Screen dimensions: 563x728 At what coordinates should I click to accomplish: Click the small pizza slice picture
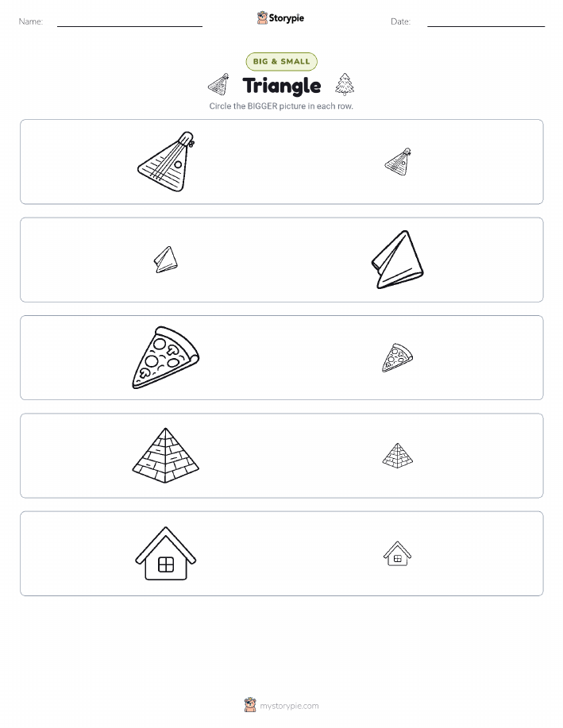pos(398,357)
